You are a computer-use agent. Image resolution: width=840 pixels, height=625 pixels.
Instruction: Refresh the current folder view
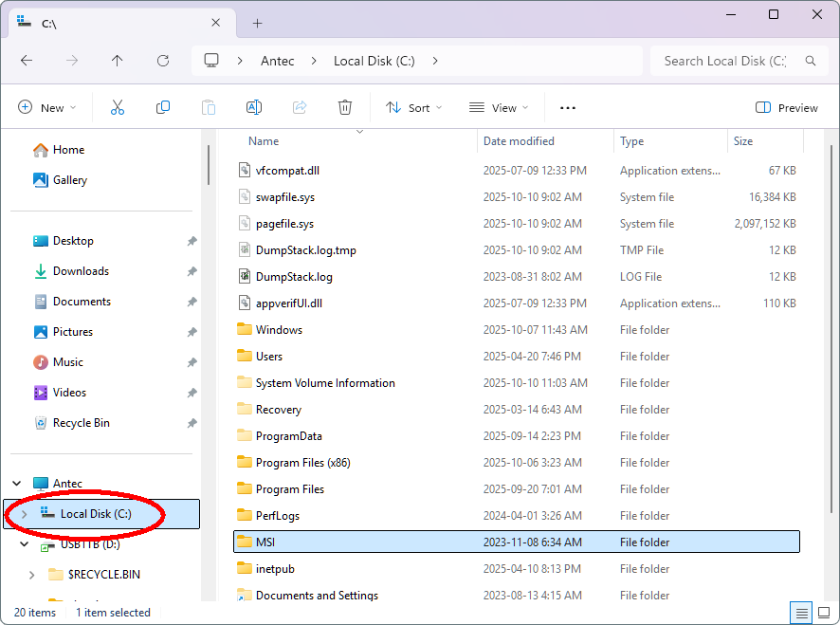coord(163,61)
